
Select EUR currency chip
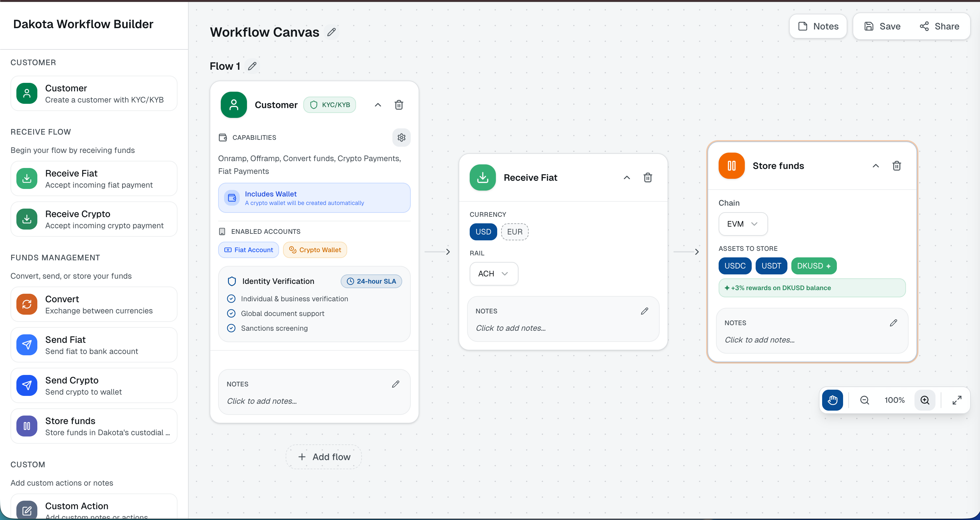pos(514,232)
